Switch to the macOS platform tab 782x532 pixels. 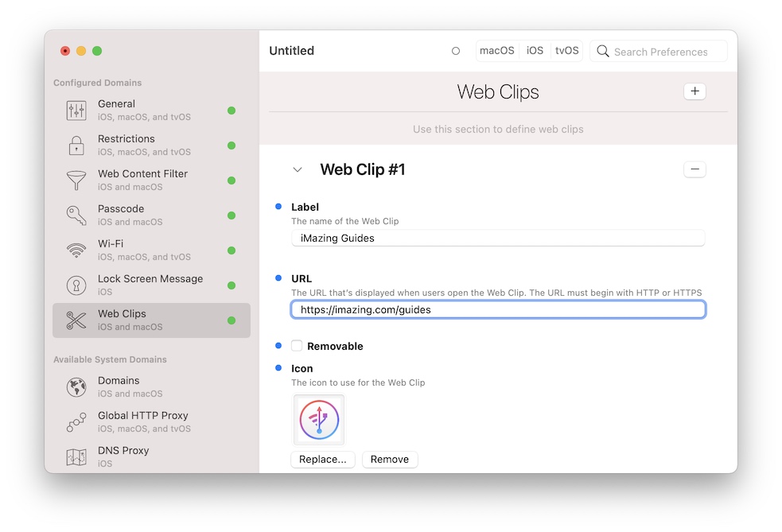pyautogui.click(x=497, y=51)
